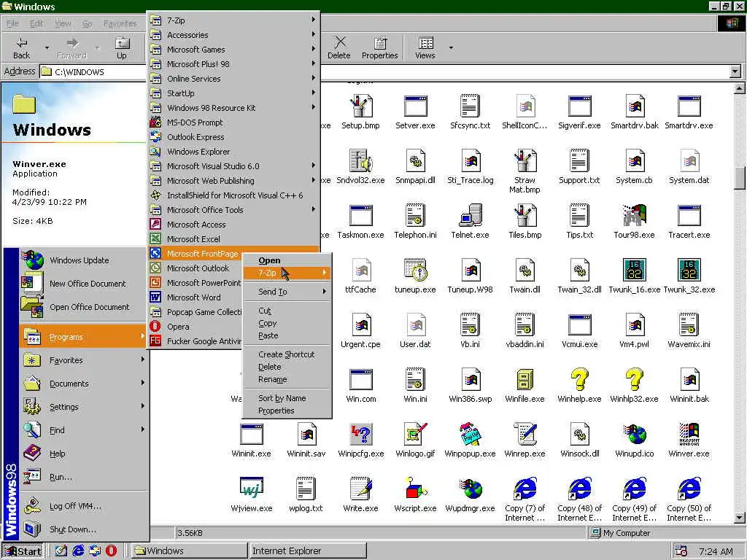Select the Straw Mat.bmp file
The height and width of the screenshot is (560, 747).
tap(525, 172)
